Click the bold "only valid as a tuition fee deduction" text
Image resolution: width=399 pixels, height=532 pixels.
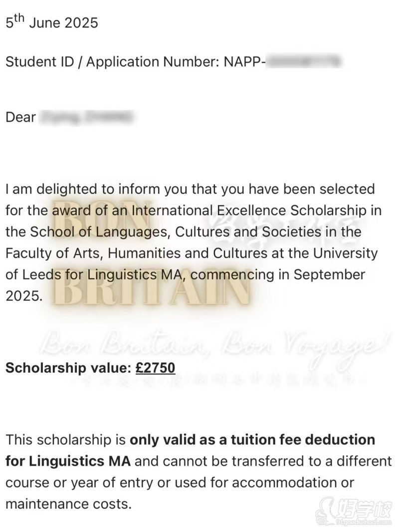click(252, 440)
